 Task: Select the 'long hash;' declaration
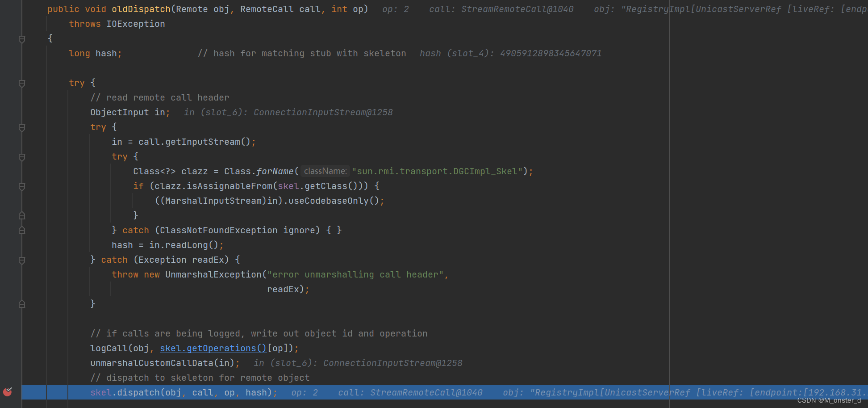point(96,53)
